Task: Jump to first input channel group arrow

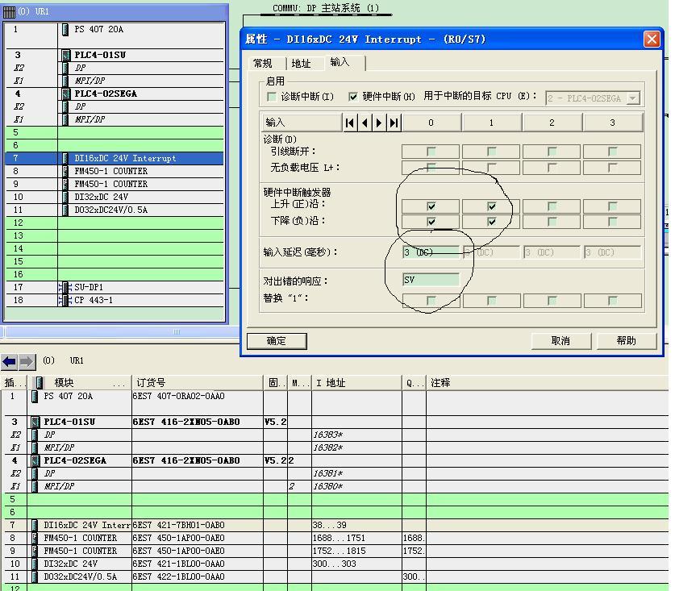Action: coord(349,123)
